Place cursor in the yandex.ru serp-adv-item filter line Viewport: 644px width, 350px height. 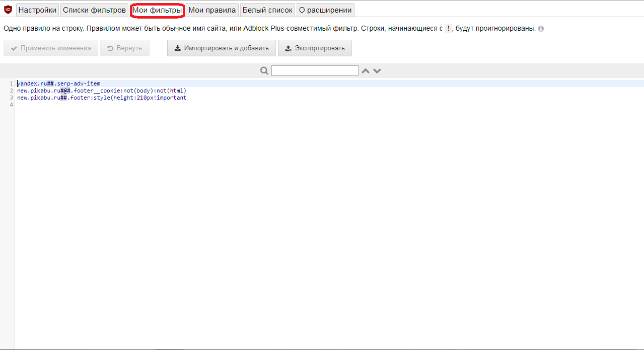59,83
